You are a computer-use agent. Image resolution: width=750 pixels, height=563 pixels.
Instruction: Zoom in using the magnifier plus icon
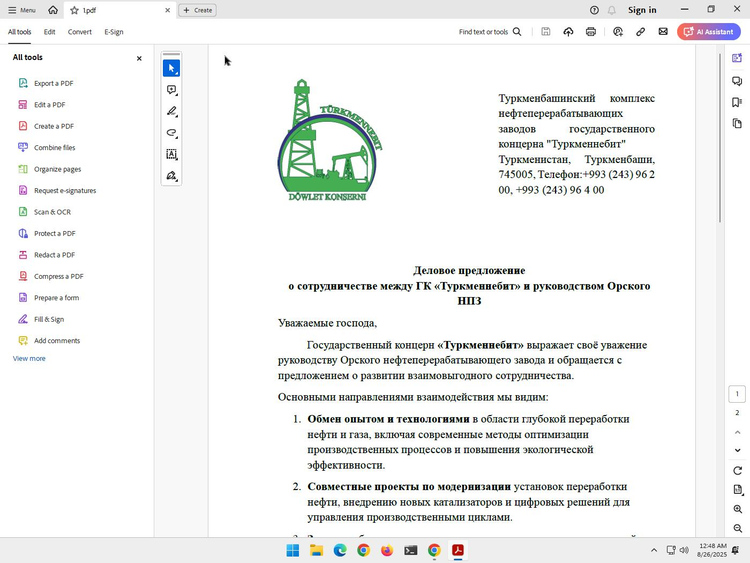pos(738,509)
